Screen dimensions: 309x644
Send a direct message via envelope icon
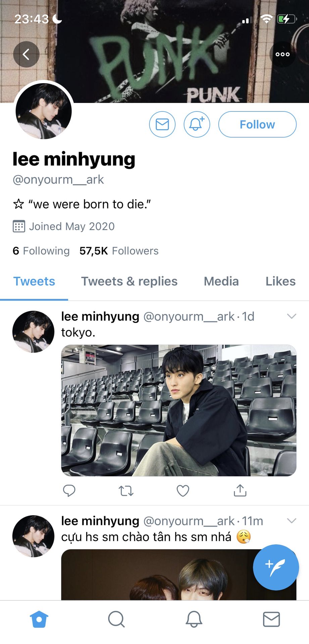[162, 124]
